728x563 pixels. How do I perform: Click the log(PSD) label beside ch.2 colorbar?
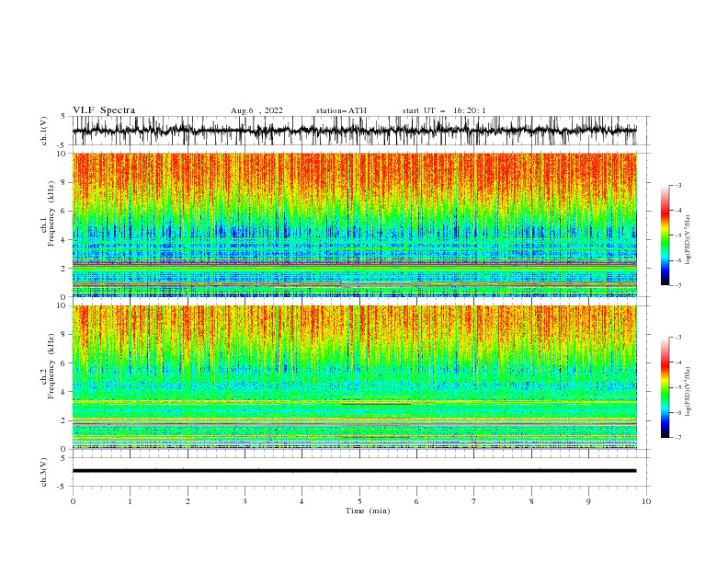tap(688, 392)
